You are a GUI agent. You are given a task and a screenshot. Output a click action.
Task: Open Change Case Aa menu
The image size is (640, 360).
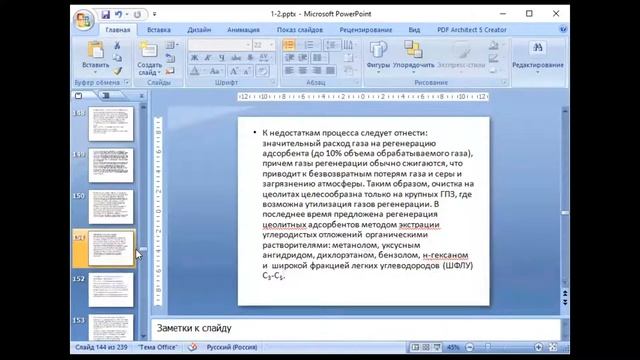215,71
